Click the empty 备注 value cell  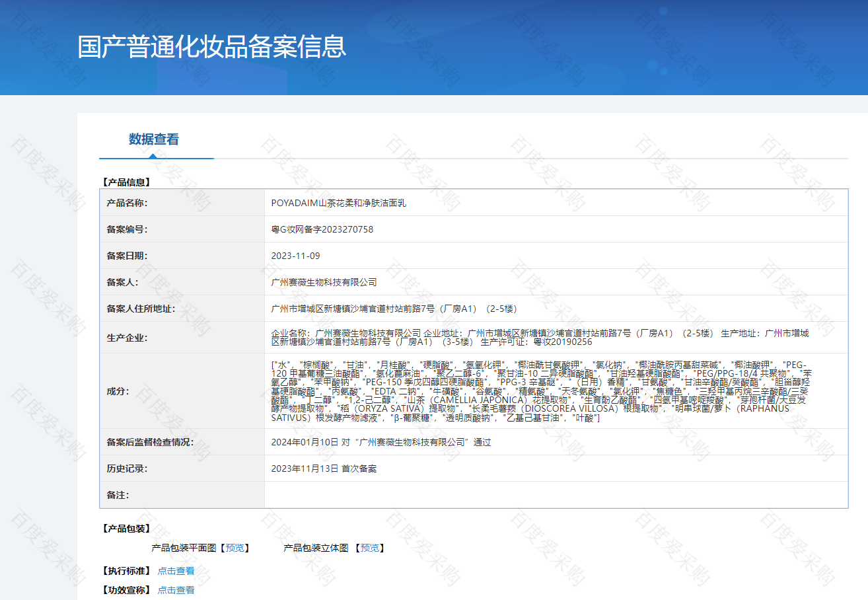point(555,495)
